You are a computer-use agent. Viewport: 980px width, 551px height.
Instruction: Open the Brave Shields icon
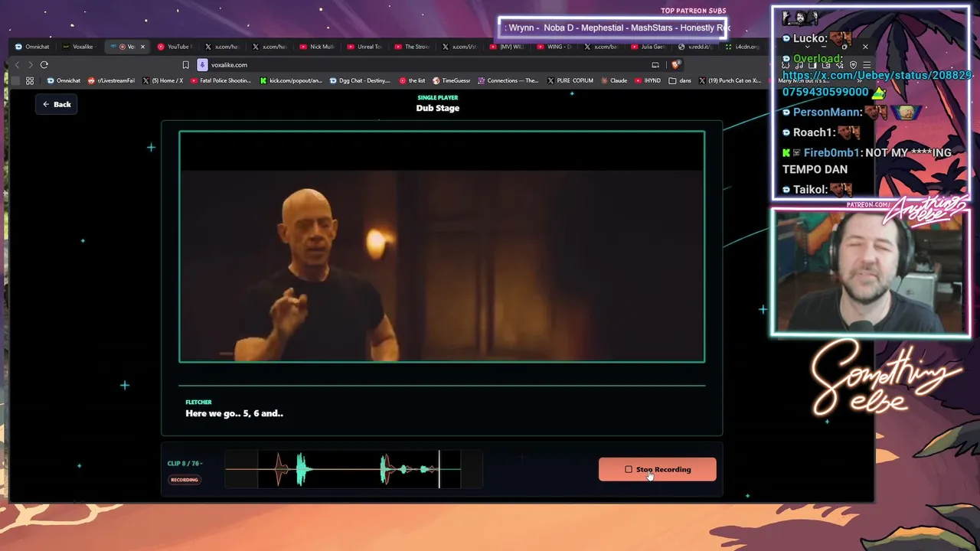coord(675,65)
